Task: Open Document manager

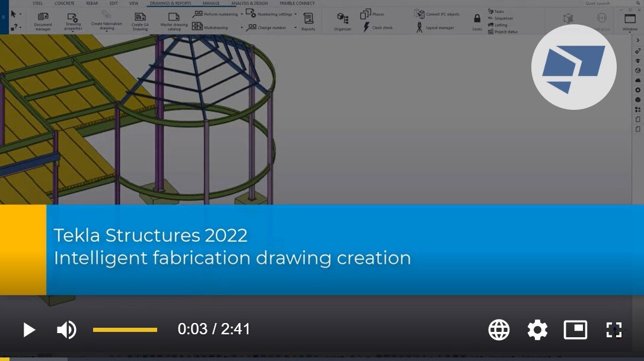Action: click(x=43, y=21)
